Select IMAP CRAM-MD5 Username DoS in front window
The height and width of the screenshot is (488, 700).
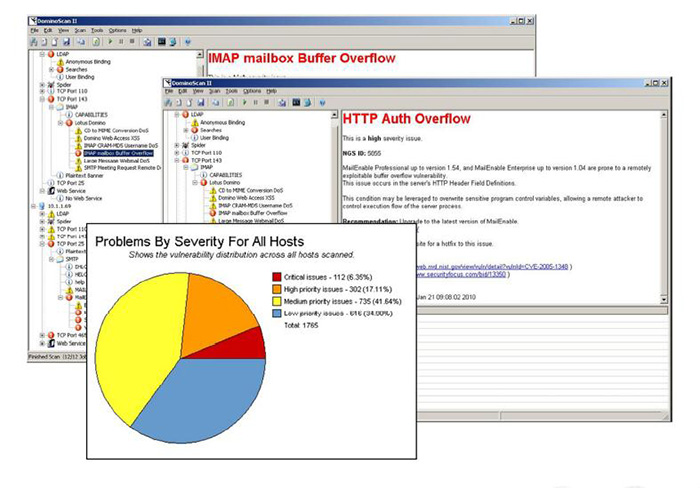pos(255,205)
